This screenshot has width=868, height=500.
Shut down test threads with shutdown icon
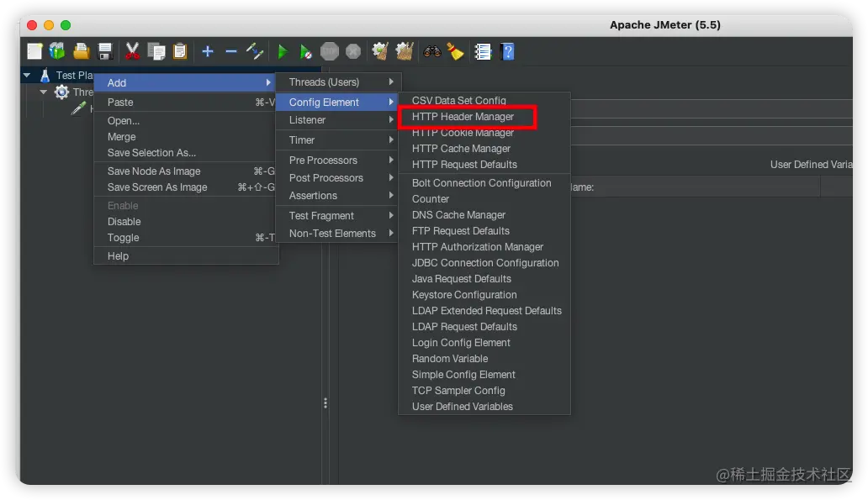pyautogui.click(x=353, y=51)
